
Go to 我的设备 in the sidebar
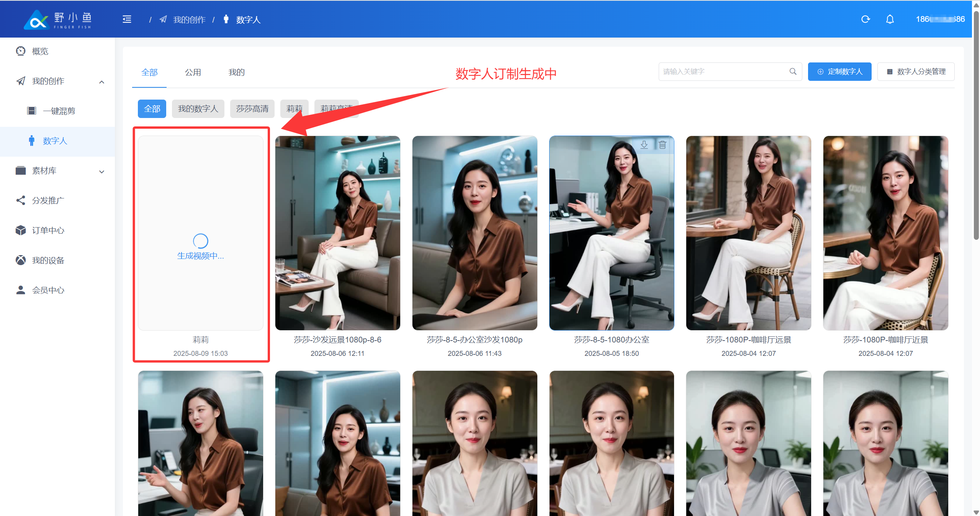click(48, 260)
